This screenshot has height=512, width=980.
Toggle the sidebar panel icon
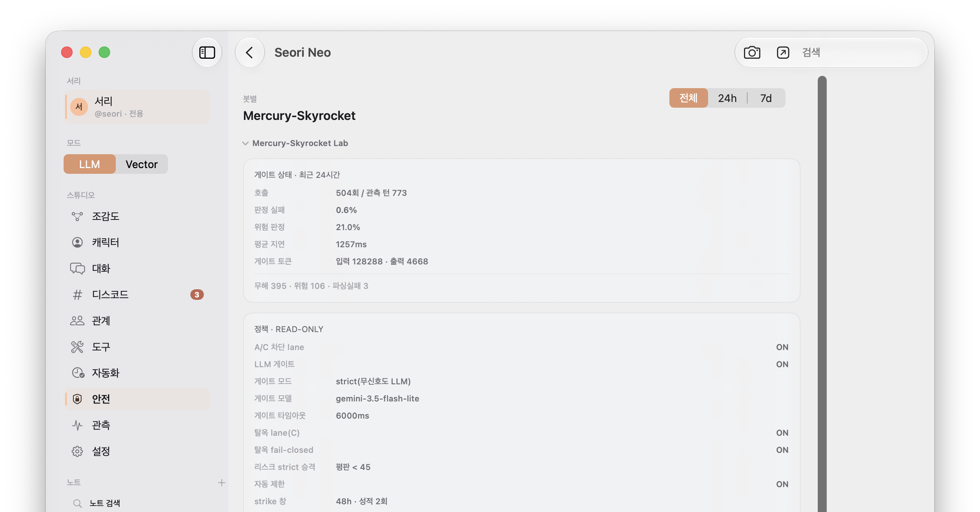207,52
